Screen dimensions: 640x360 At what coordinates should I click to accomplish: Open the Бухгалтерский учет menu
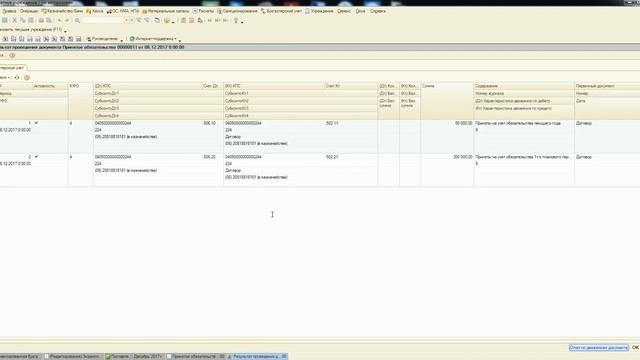(x=281, y=11)
